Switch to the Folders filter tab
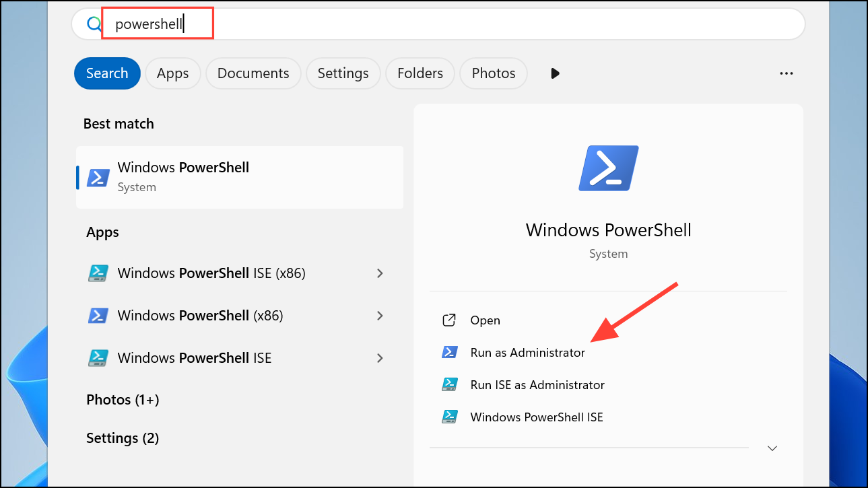Viewport: 868px width, 488px height. point(420,73)
